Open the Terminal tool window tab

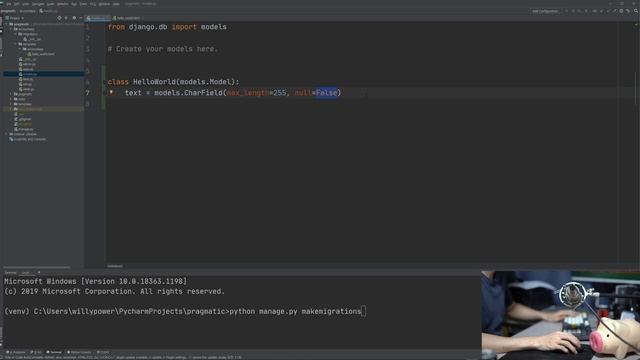coord(54,352)
